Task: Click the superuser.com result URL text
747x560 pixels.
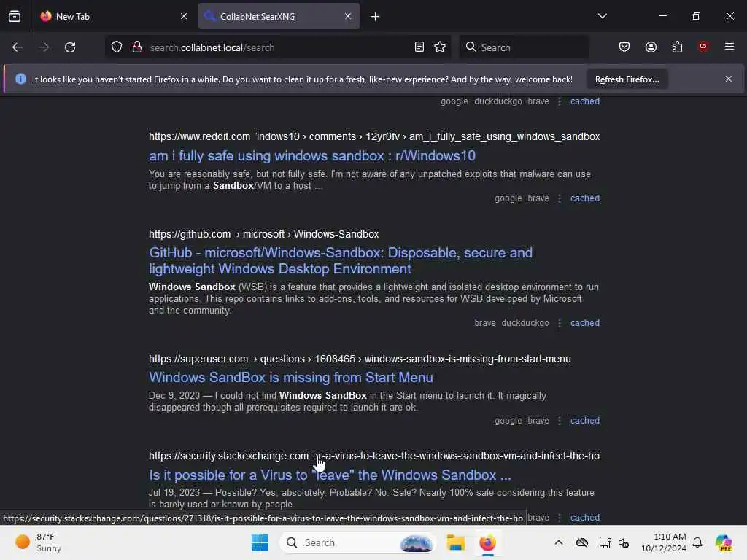Action: [x=360, y=359]
